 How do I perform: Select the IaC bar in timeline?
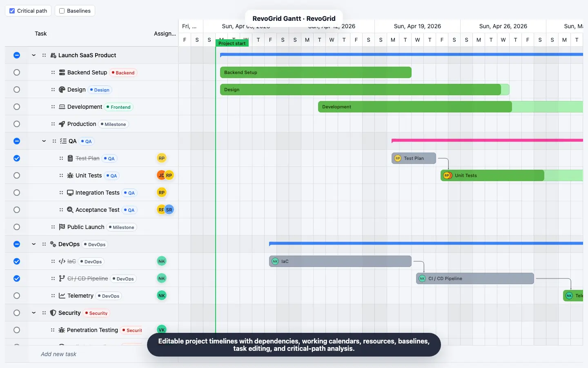340,261
